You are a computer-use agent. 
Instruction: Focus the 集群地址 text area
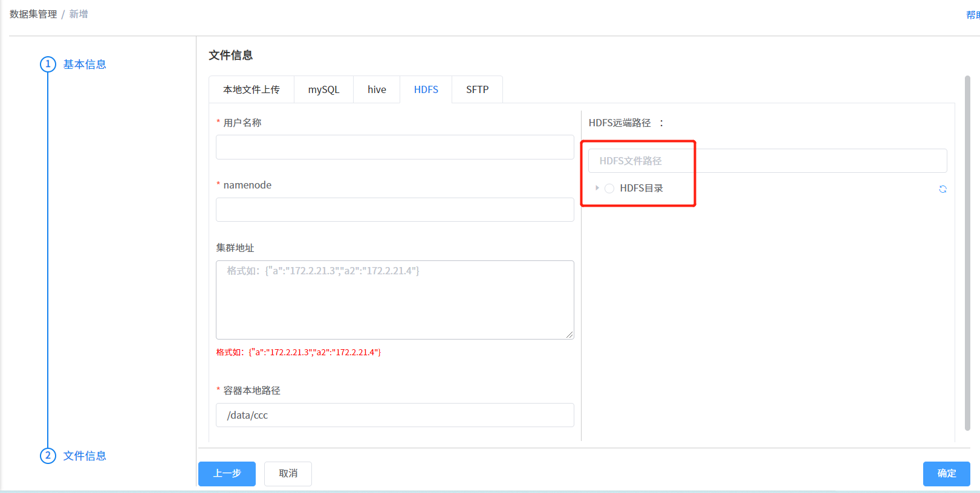tap(395, 300)
